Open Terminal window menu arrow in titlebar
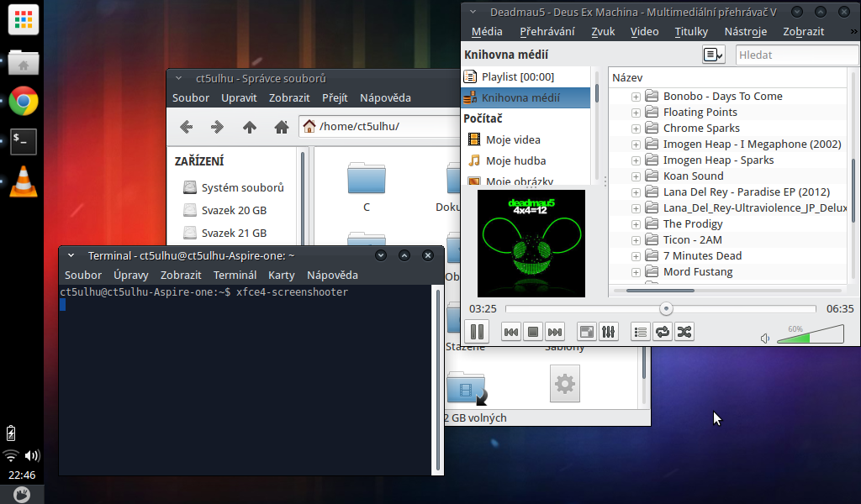 71,255
